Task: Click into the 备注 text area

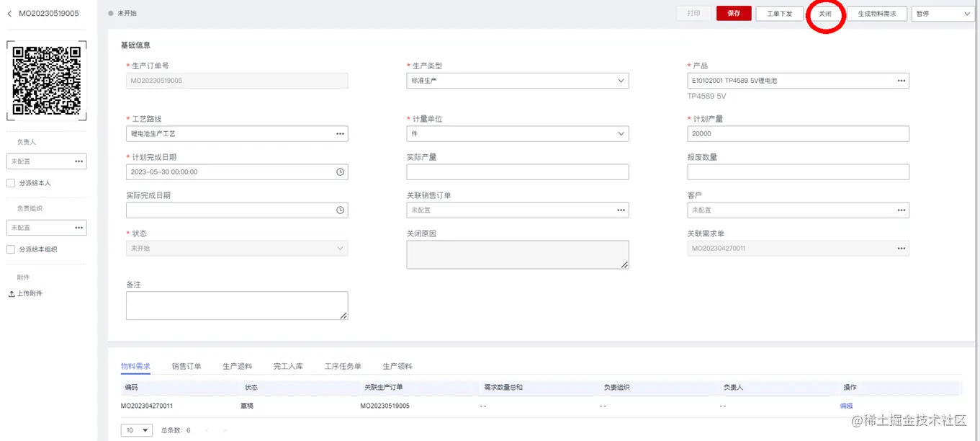Action: 237,306
